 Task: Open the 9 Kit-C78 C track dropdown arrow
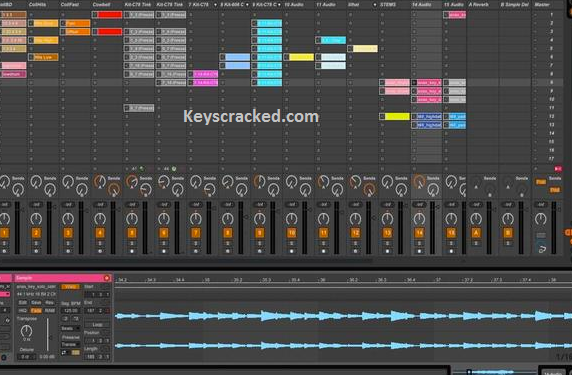tap(279, 5)
